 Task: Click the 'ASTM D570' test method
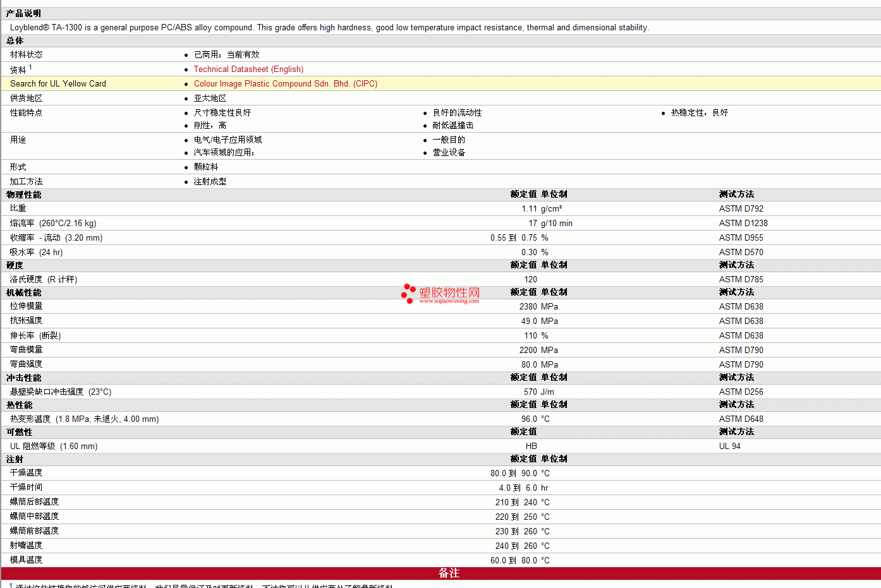pos(741,253)
